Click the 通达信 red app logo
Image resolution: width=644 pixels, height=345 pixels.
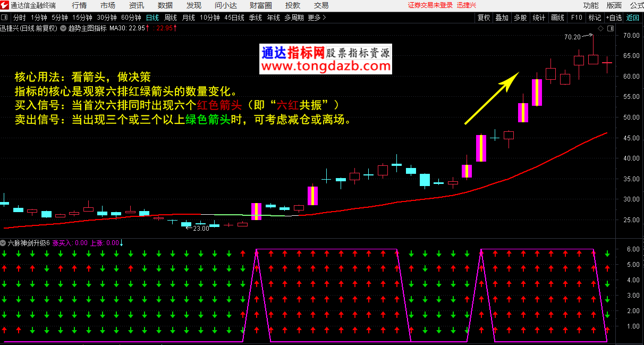5,5
